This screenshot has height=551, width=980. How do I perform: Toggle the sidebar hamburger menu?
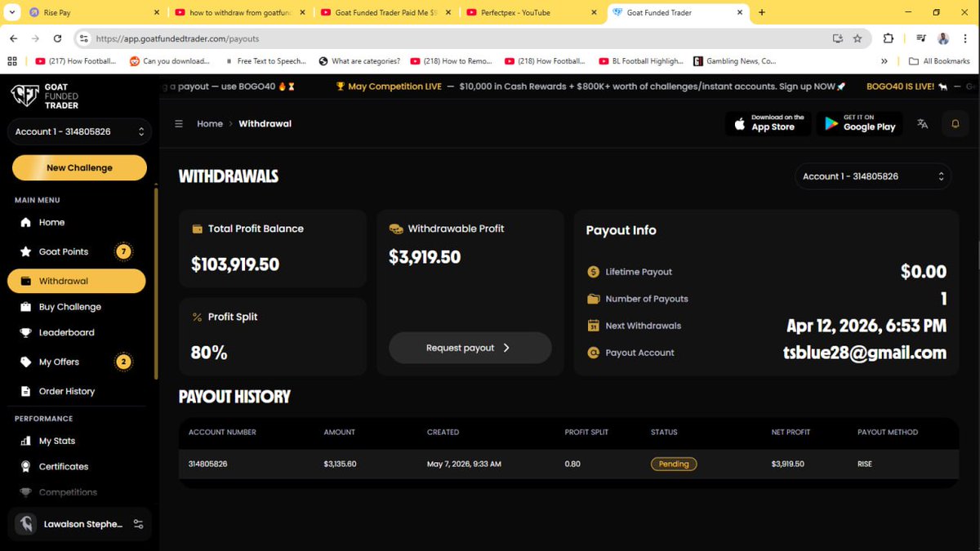[179, 124]
